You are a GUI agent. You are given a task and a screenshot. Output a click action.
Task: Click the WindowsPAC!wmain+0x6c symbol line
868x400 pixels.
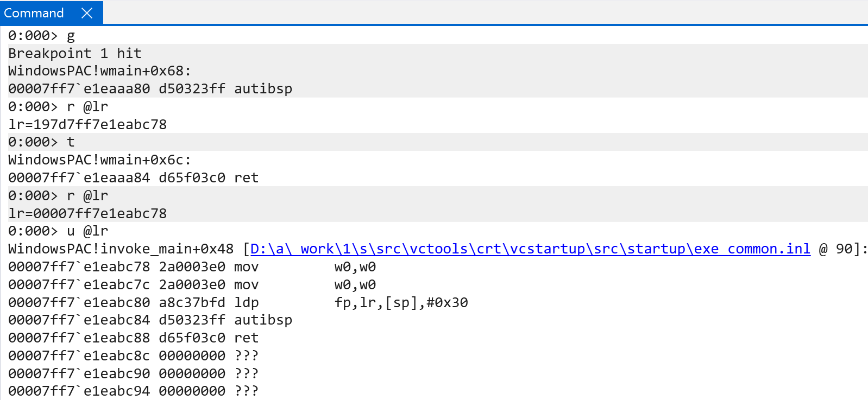point(99,160)
